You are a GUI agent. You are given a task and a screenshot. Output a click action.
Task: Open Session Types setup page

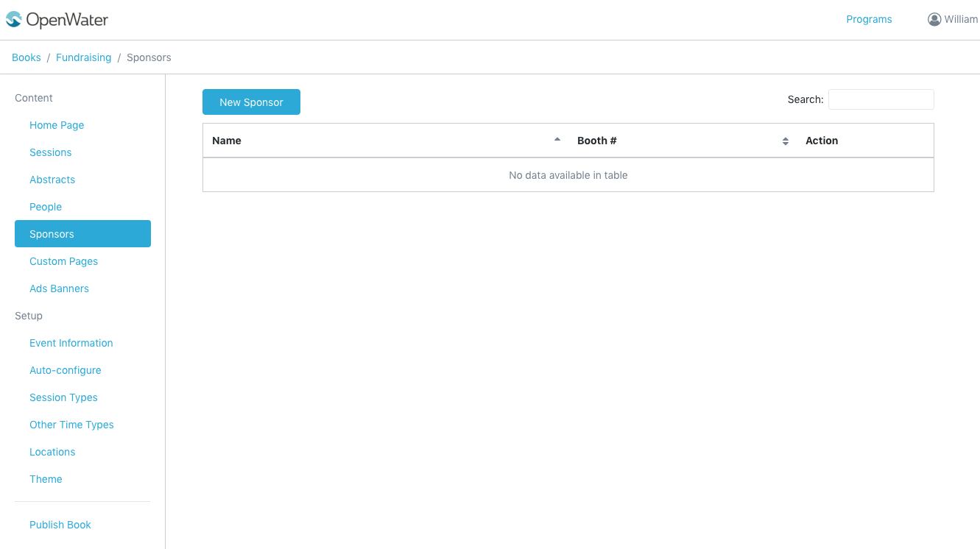(x=63, y=397)
